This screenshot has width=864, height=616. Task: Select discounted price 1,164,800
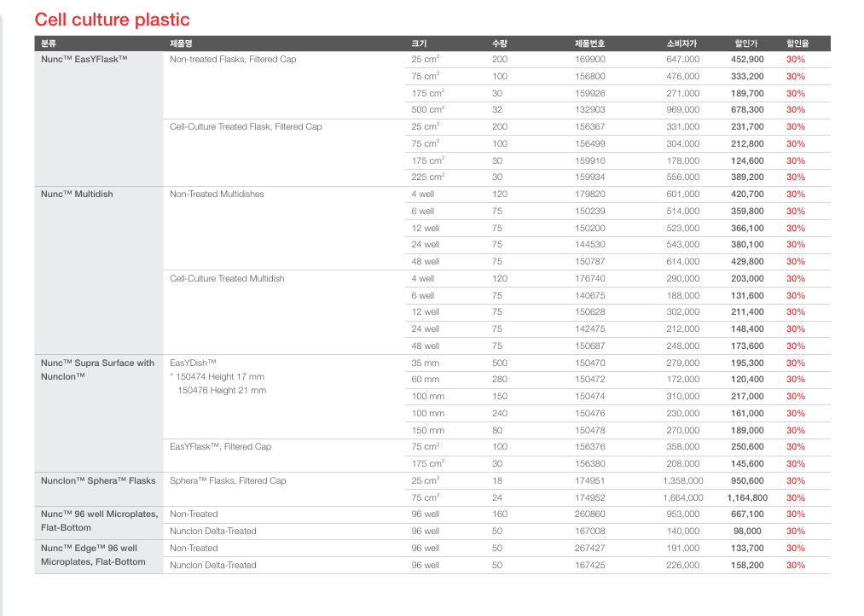[x=747, y=498]
